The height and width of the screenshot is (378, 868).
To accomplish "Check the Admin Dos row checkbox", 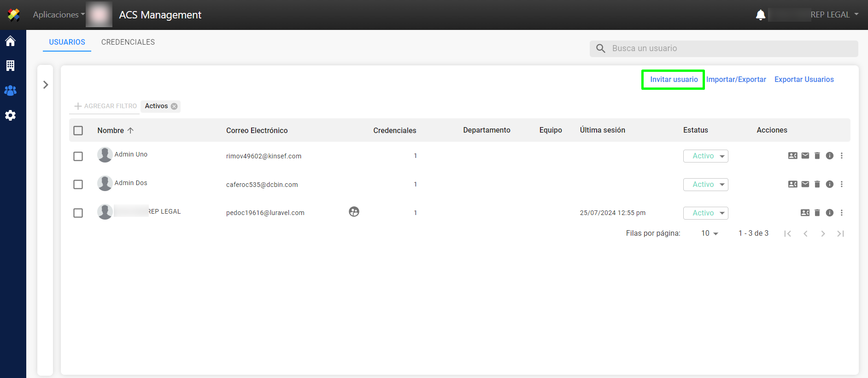I will (78, 185).
